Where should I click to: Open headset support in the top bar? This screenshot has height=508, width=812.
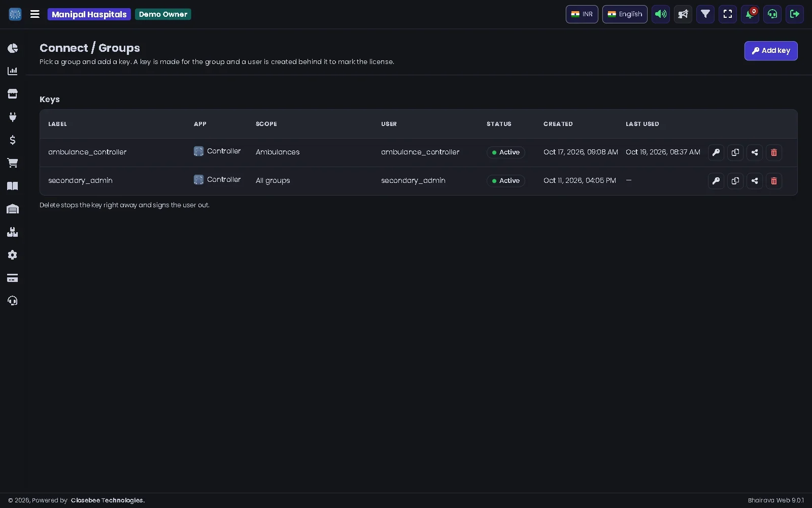click(772, 14)
